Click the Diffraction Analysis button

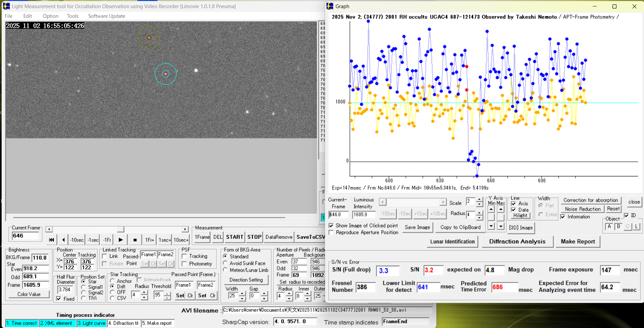[x=517, y=242]
